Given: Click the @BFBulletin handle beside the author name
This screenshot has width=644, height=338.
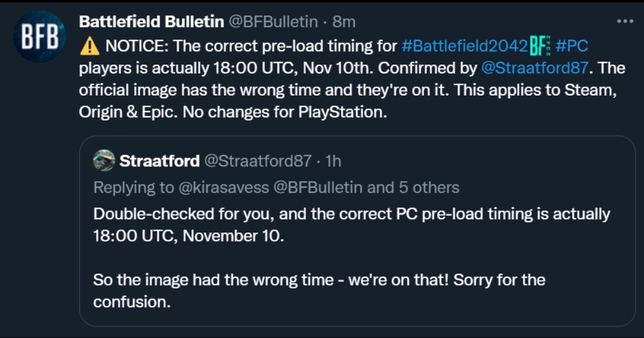Looking at the screenshot, I should coord(273,22).
